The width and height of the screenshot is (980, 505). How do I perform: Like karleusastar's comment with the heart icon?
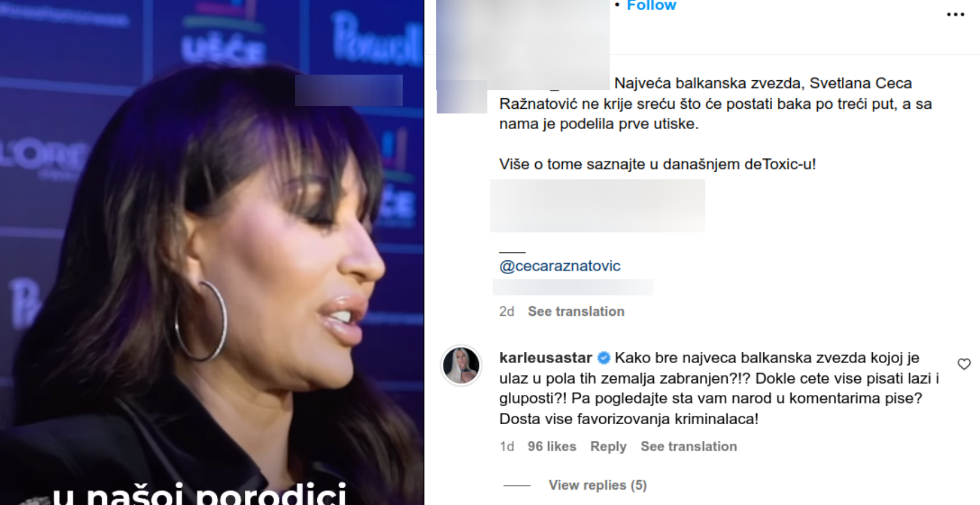pos(964,364)
